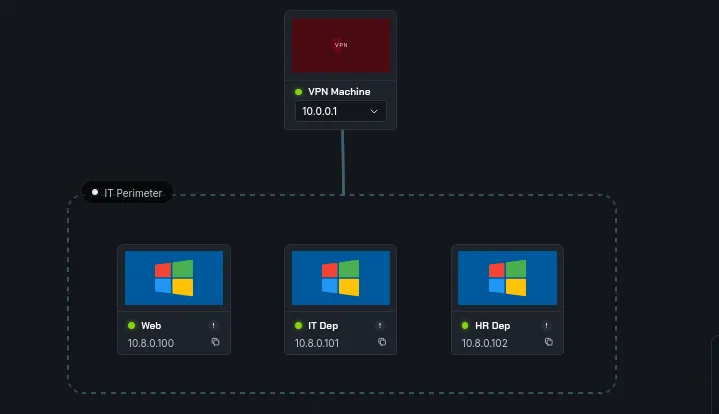Click the VPN Machine name label

point(339,92)
